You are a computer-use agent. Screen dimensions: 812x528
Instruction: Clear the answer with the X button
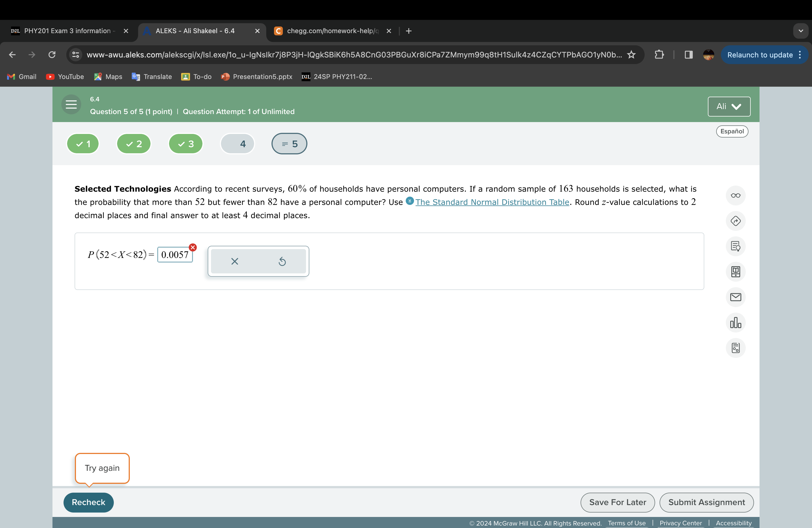pos(235,262)
